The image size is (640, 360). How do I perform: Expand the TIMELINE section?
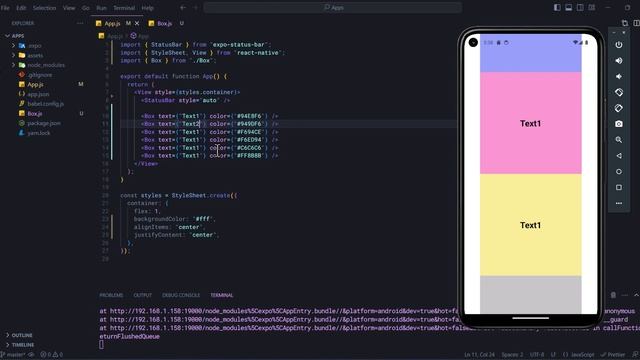(x=20, y=345)
